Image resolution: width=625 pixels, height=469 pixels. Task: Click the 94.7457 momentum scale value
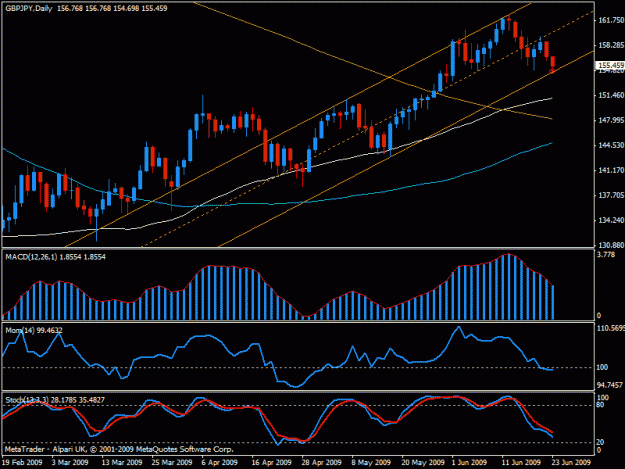pos(610,385)
